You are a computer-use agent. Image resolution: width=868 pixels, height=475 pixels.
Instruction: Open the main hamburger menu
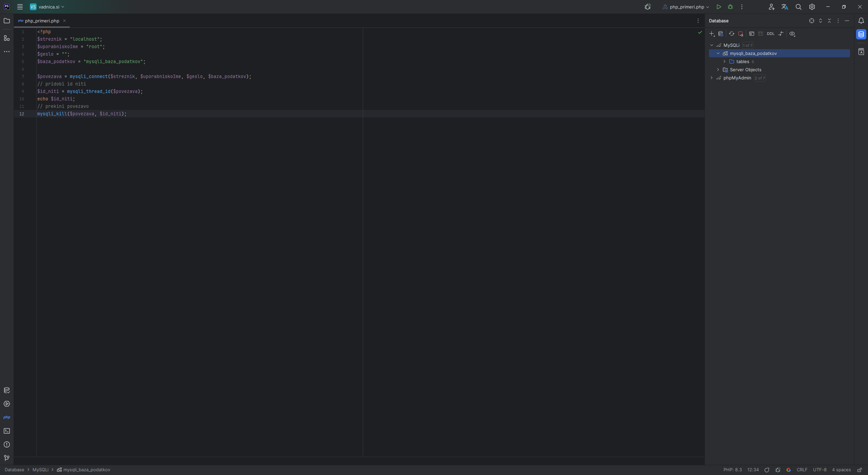coord(20,6)
